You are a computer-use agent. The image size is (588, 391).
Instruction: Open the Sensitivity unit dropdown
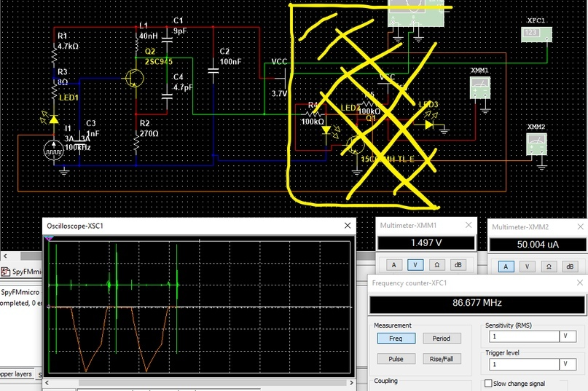click(x=568, y=336)
